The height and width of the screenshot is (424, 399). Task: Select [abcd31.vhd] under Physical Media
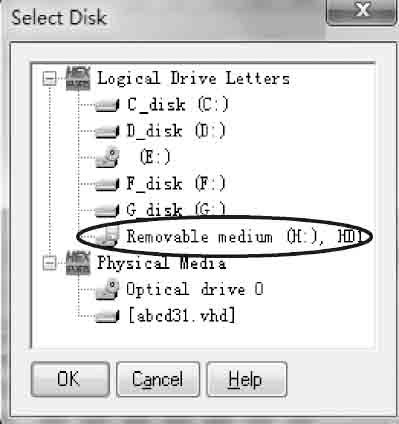click(x=182, y=315)
